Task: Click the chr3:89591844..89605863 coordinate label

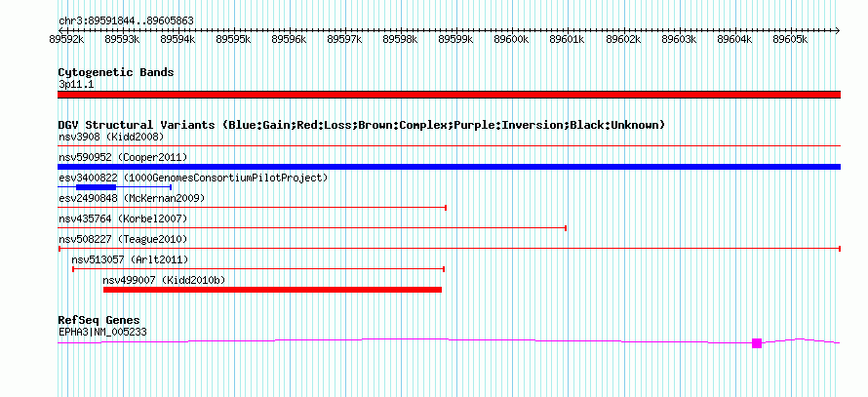Action: coord(126,21)
